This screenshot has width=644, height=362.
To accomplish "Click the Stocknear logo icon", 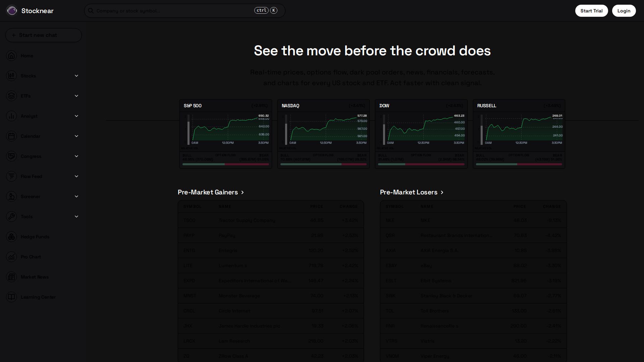I will [x=12, y=11].
